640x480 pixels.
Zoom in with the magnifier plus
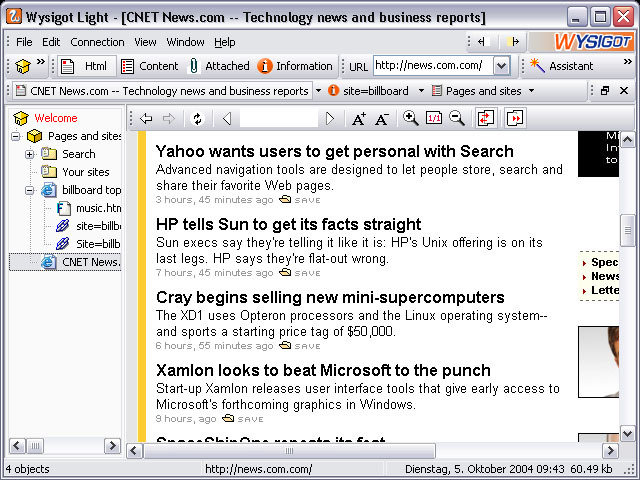pyautogui.click(x=410, y=118)
